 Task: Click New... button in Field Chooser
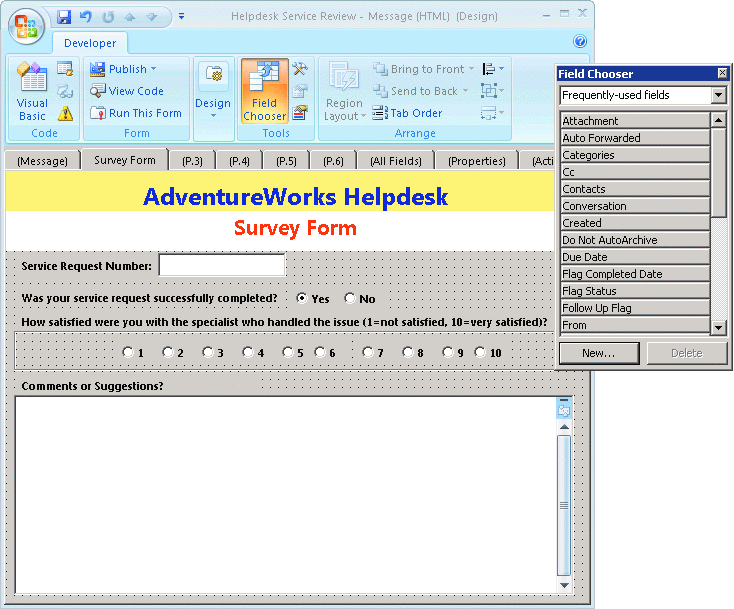coord(599,353)
